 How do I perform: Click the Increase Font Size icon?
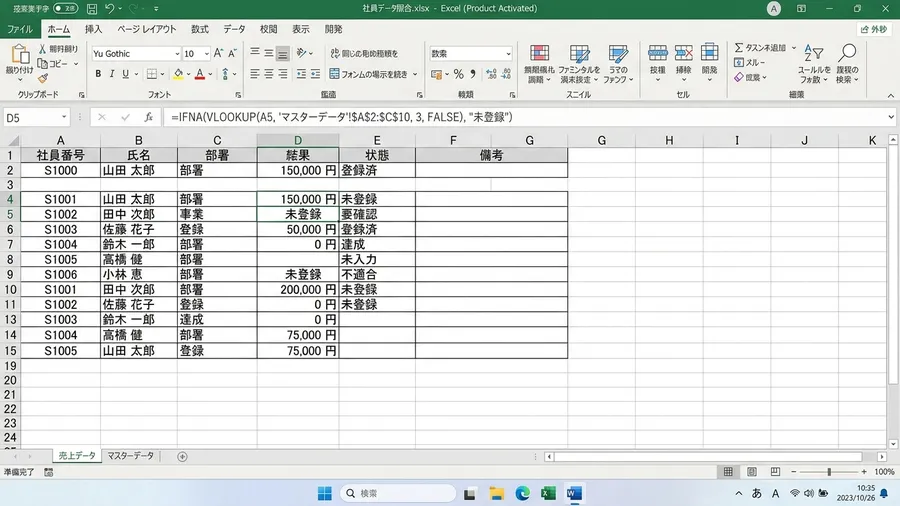pos(218,53)
